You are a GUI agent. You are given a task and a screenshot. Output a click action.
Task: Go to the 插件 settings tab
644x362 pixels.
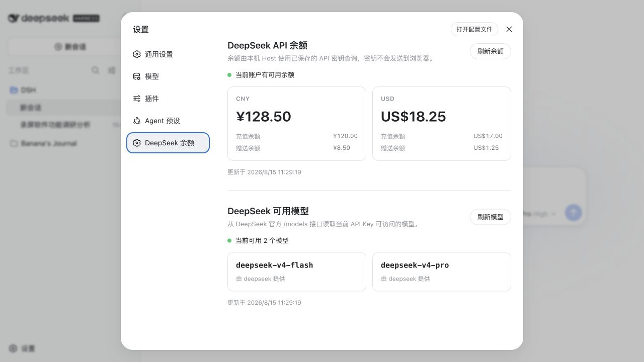tap(168, 99)
